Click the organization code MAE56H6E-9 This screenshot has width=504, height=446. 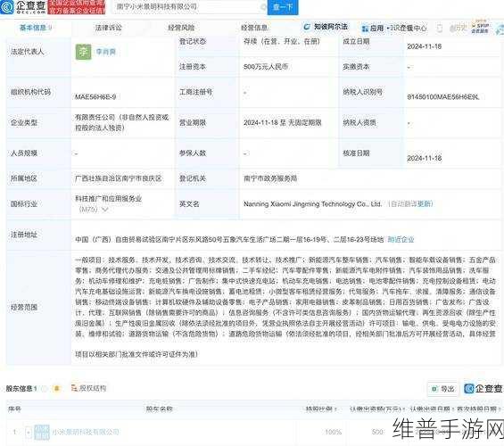coord(95,96)
